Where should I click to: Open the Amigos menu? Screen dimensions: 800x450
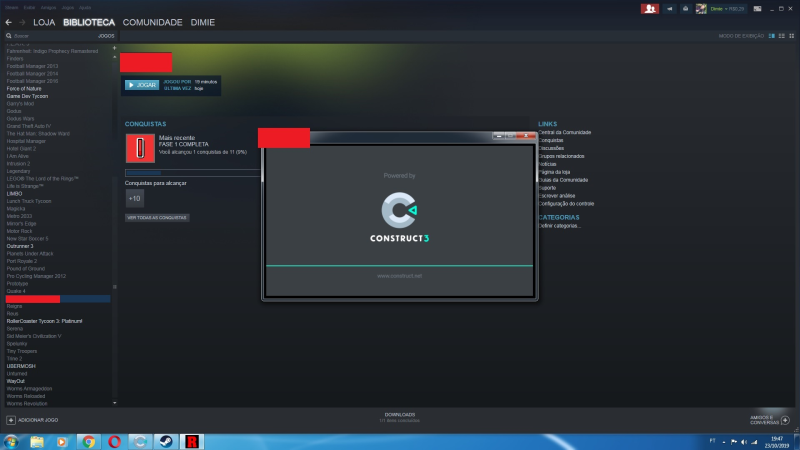click(48, 8)
